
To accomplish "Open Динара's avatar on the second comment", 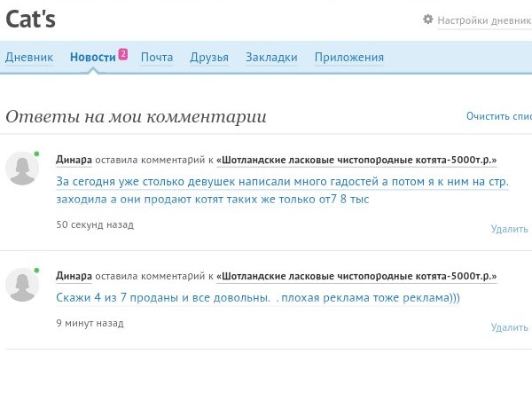I will point(22,285).
